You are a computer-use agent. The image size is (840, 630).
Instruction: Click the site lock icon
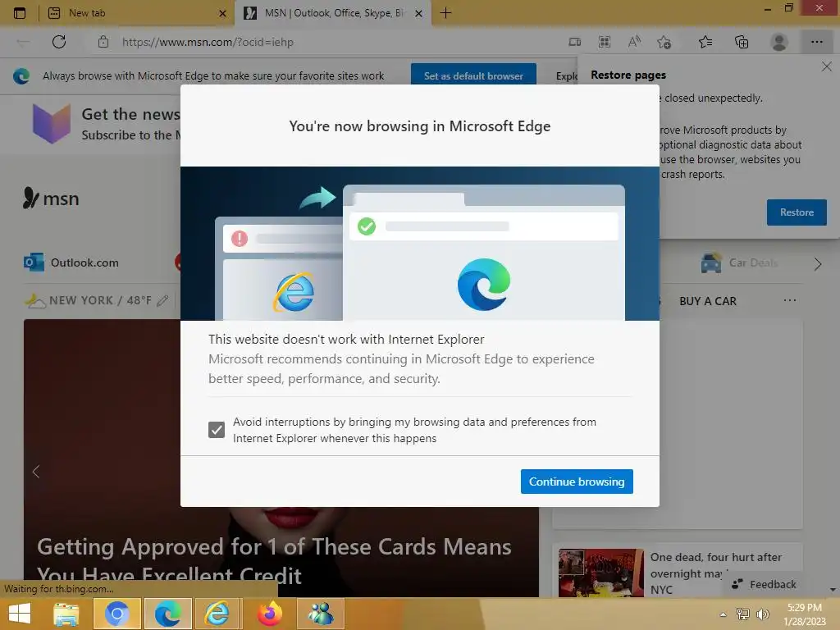tap(103, 42)
